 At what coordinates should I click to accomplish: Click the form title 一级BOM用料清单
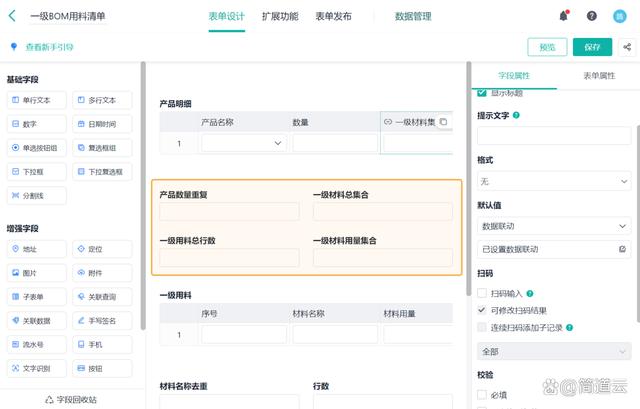(x=68, y=16)
